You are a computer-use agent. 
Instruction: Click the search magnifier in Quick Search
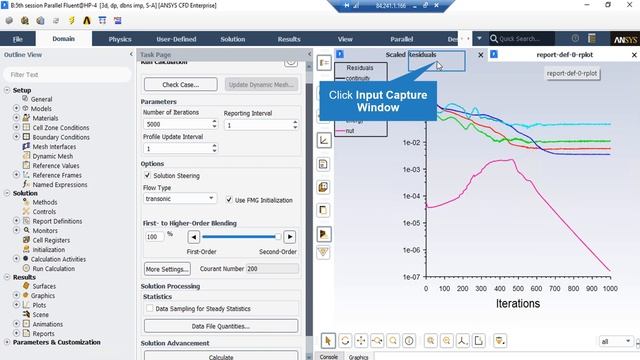point(494,39)
